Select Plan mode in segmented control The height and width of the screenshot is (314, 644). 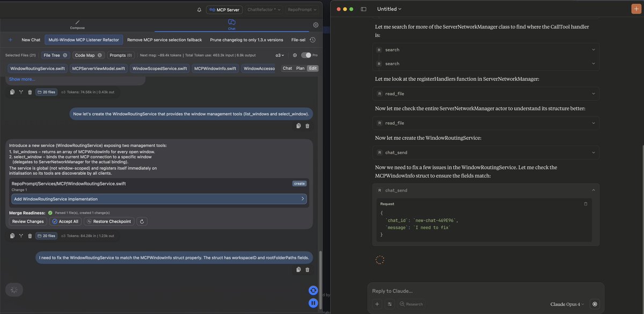pos(300,68)
